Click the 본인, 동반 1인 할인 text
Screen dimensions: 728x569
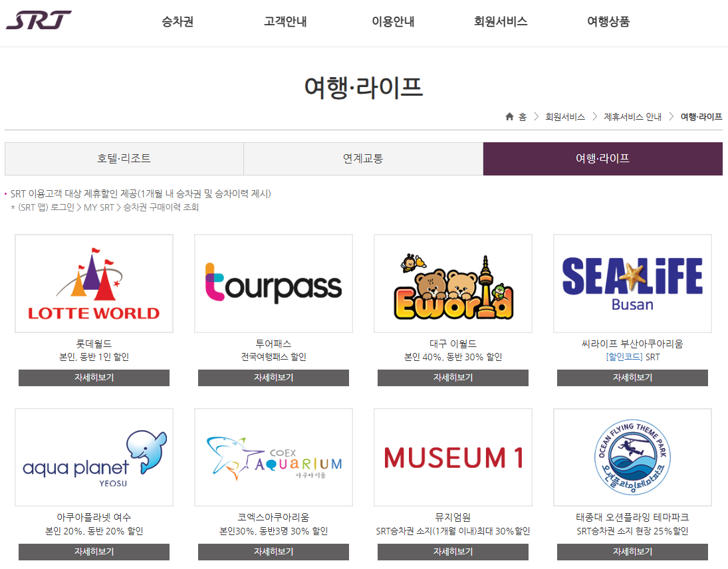pos(94,357)
